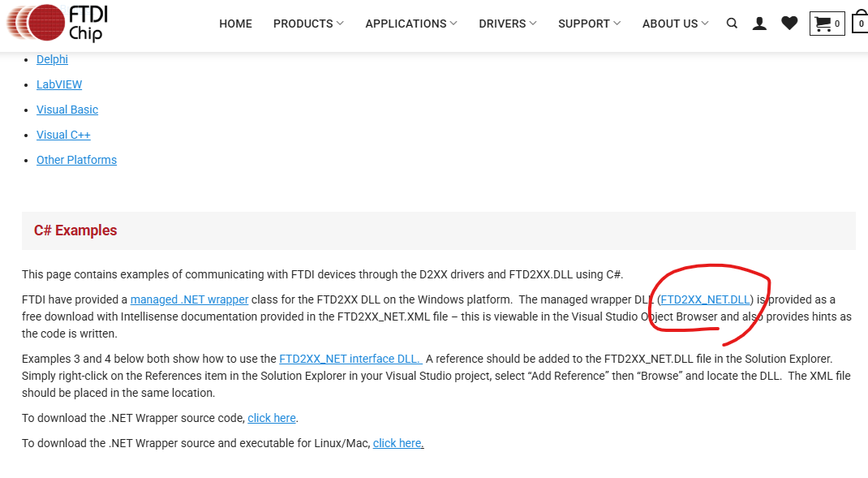868x478 pixels.
Task: Follow the Visual C++ link
Action: point(63,135)
